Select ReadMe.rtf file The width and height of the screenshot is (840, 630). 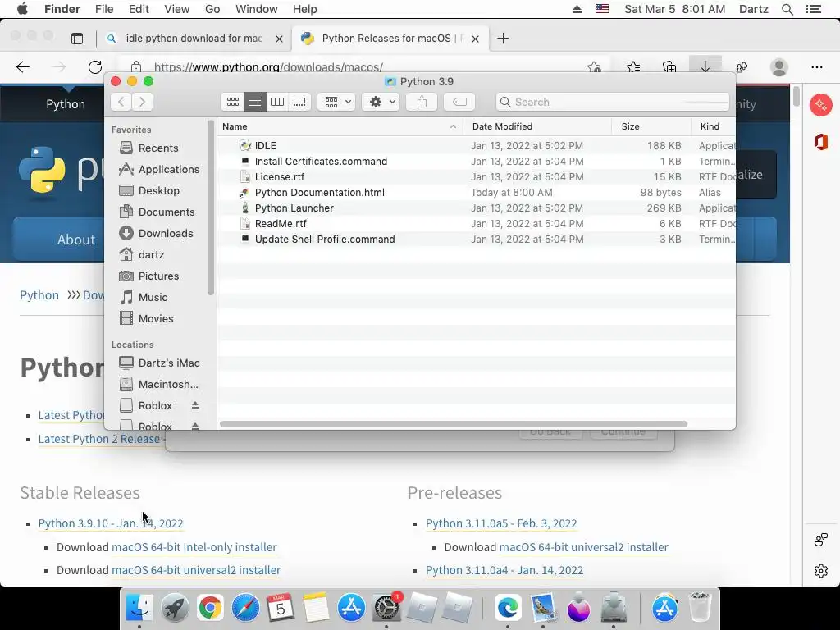[x=477, y=223]
